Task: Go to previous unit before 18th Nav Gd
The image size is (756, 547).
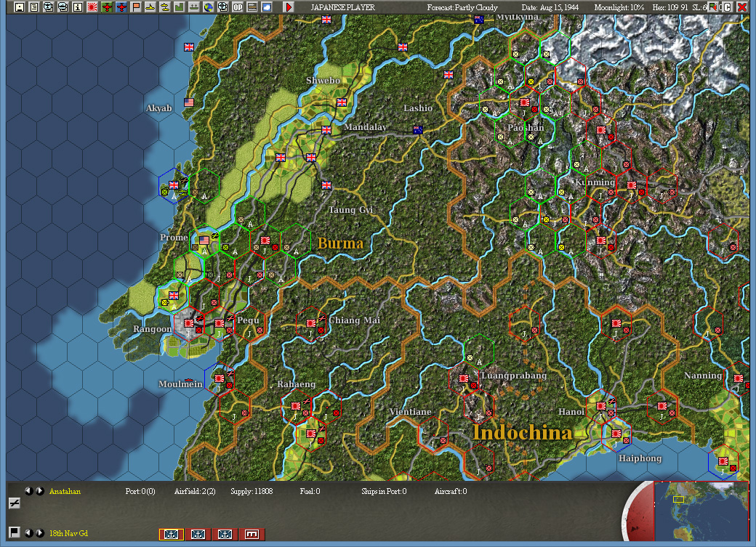Action: [29, 533]
